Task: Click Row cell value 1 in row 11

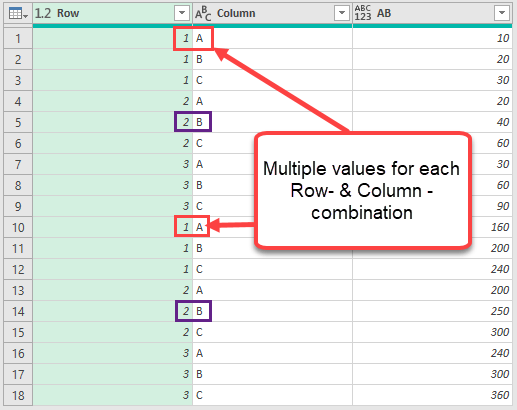Action: click(x=112, y=248)
